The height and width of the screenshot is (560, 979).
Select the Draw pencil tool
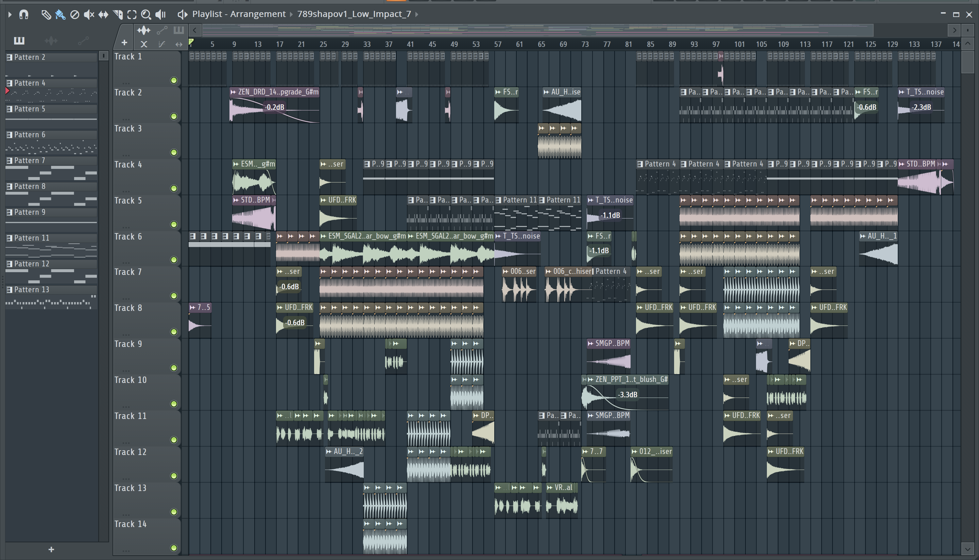pos(46,15)
